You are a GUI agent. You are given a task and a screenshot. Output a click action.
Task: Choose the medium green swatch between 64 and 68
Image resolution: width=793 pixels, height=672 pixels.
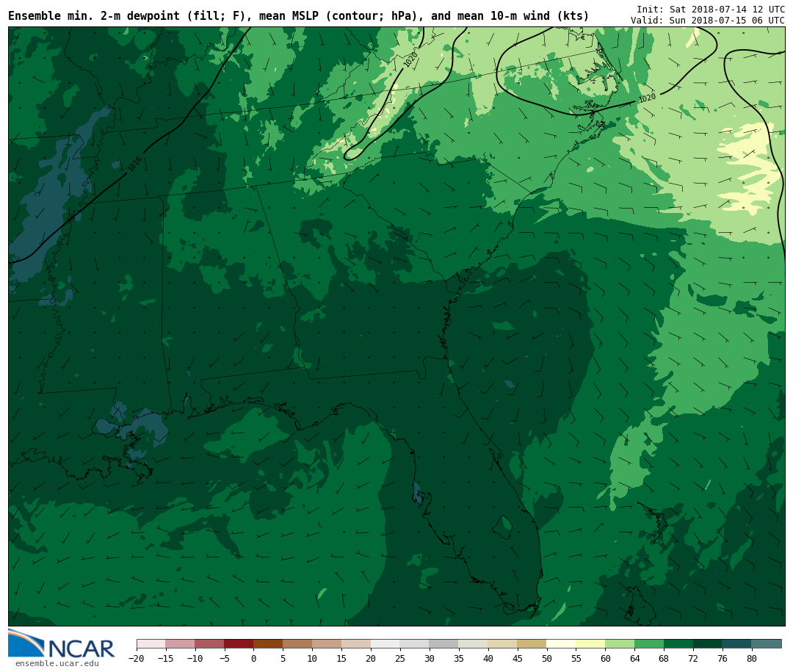point(649,643)
